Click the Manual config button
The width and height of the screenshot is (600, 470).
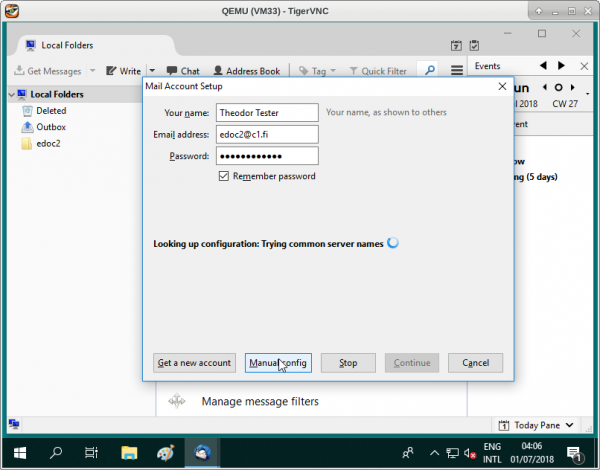278,363
